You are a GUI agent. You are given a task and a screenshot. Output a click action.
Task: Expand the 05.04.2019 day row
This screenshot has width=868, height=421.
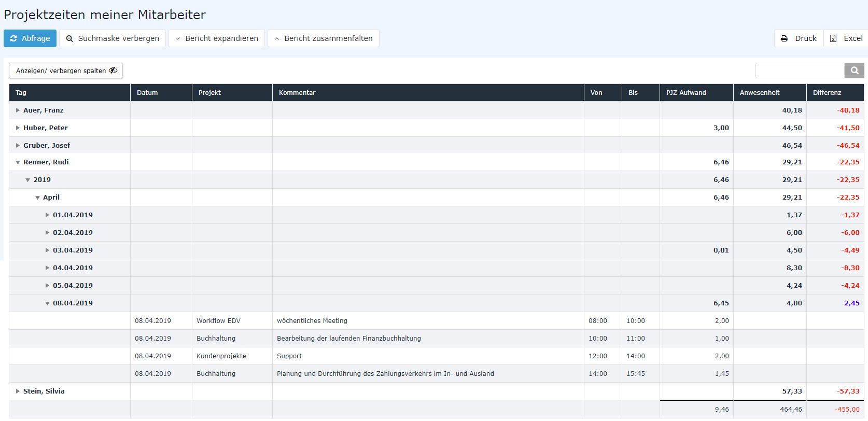click(x=47, y=286)
